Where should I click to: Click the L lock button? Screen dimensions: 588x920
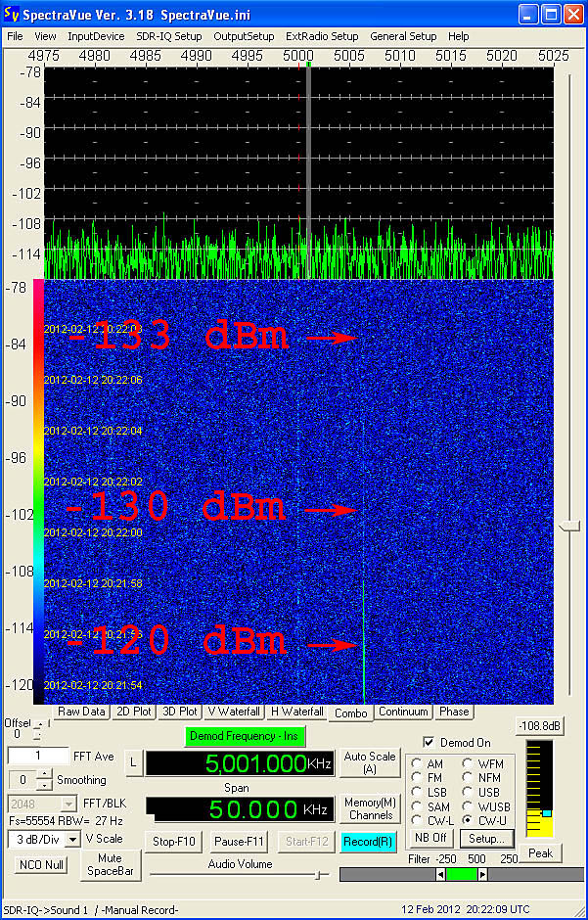pos(134,762)
